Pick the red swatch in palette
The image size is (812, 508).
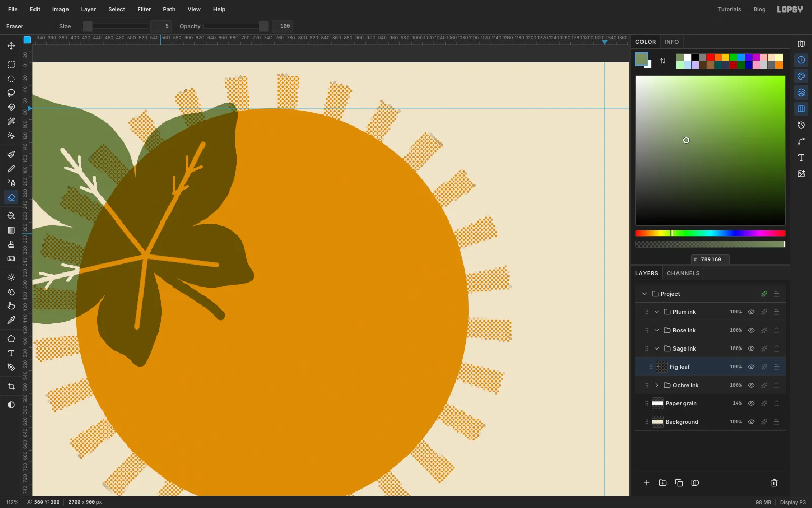click(710, 57)
